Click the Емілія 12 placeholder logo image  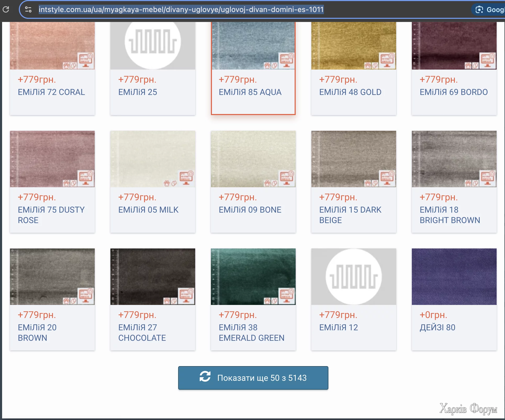tap(353, 276)
